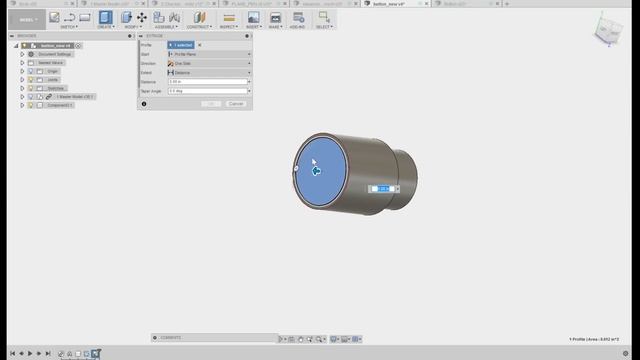Viewport: 640px width, 360px height.
Task: Click the Select tool icon
Action: 324,17
